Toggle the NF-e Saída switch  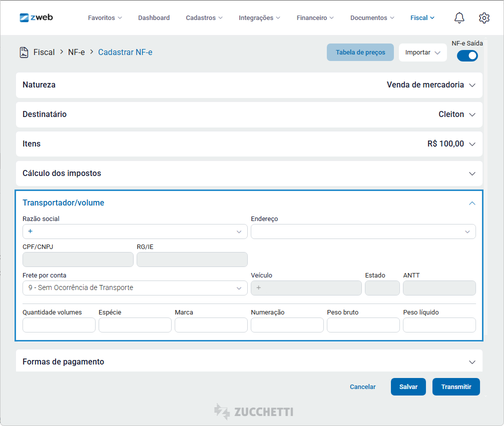click(x=467, y=55)
